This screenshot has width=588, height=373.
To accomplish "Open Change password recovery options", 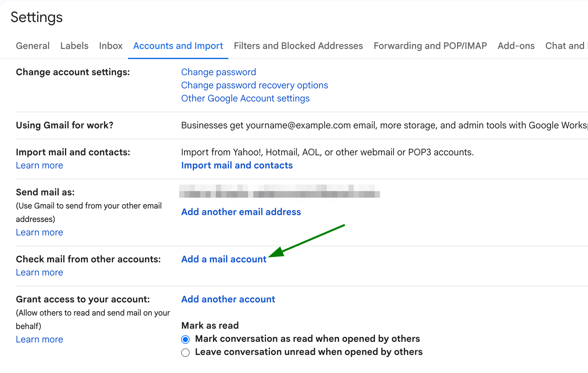I will (x=254, y=85).
